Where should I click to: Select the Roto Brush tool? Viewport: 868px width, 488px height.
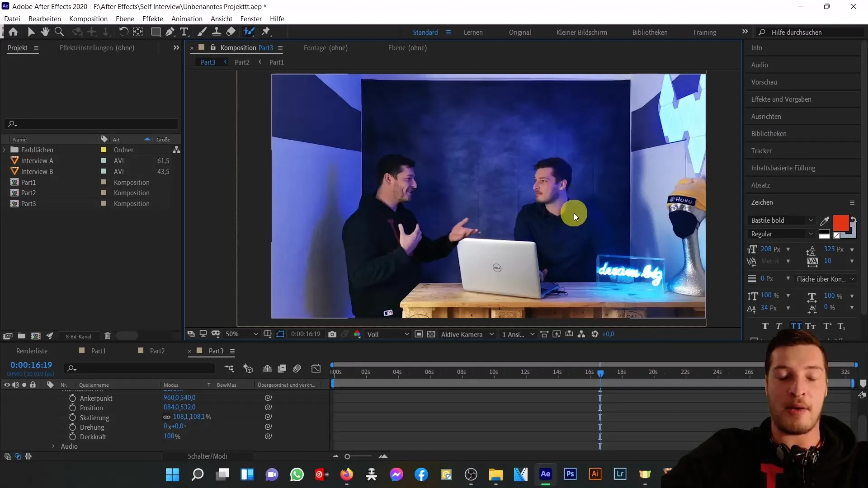pyautogui.click(x=249, y=32)
